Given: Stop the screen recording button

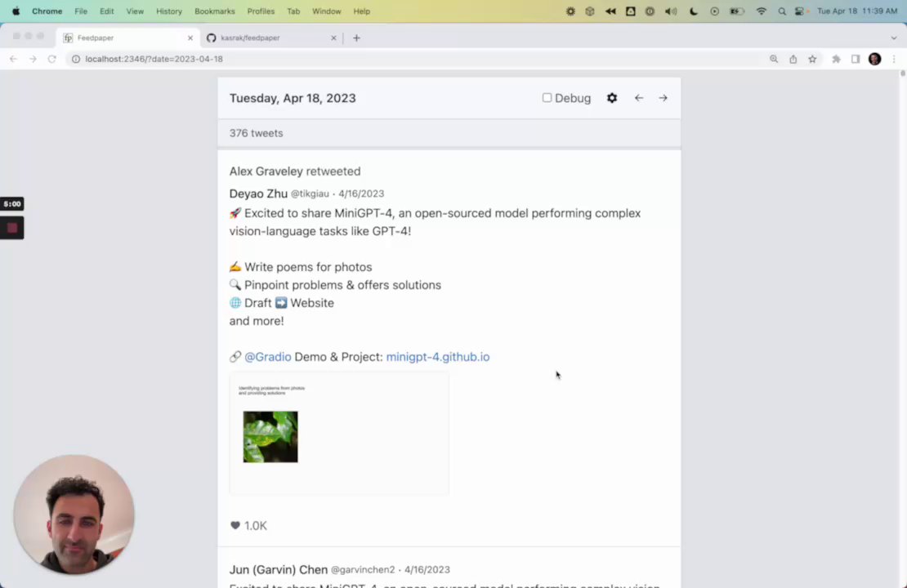Looking at the screenshot, I should (12, 228).
